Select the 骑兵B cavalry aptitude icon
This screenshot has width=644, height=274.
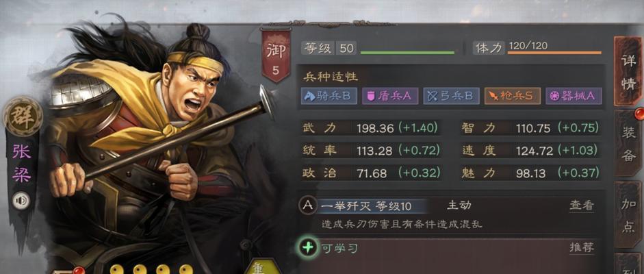(329, 96)
